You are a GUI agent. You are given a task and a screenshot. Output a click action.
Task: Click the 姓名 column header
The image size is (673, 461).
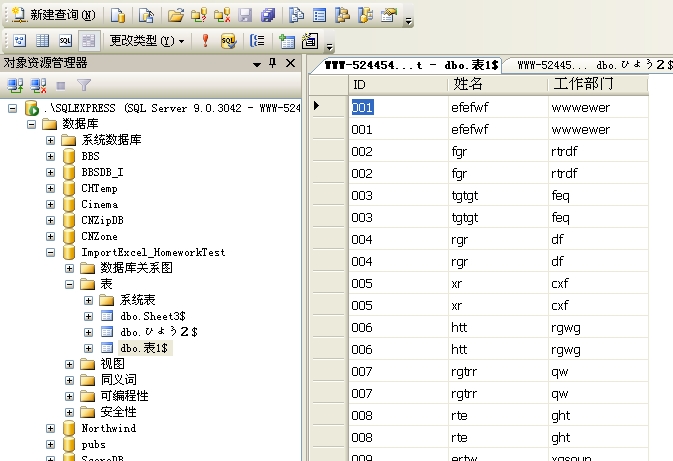[498, 85]
